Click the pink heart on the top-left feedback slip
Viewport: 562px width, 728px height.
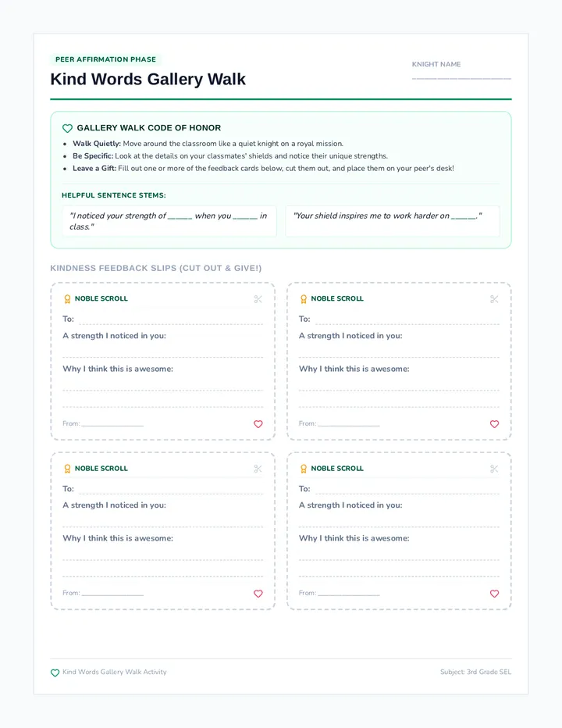258,424
